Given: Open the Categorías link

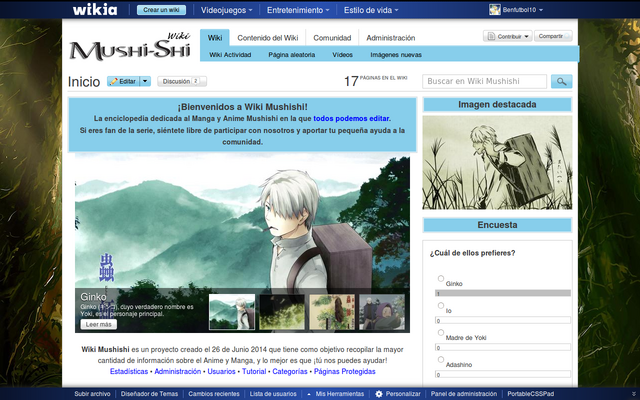Looking at the screenshot, I should pyautogui.click(x=290, y=371).
